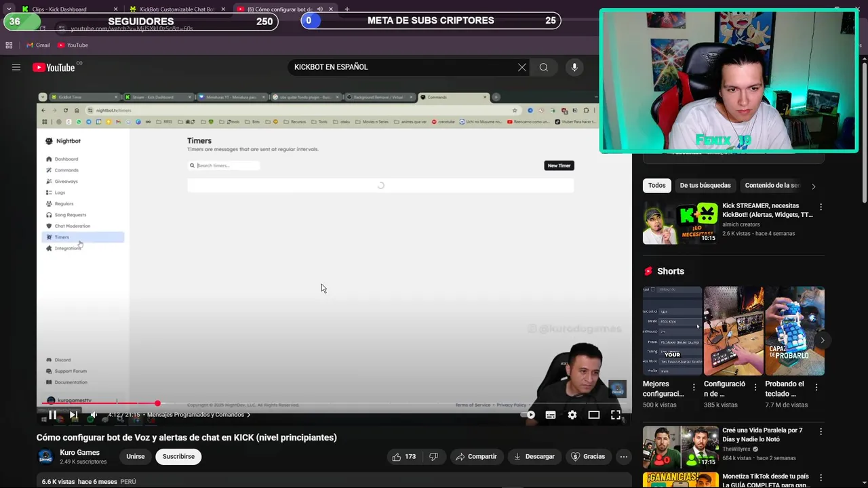This screenshot has width=868, height=488.
Task: Pause the video
Action: (x=52, y=415)
